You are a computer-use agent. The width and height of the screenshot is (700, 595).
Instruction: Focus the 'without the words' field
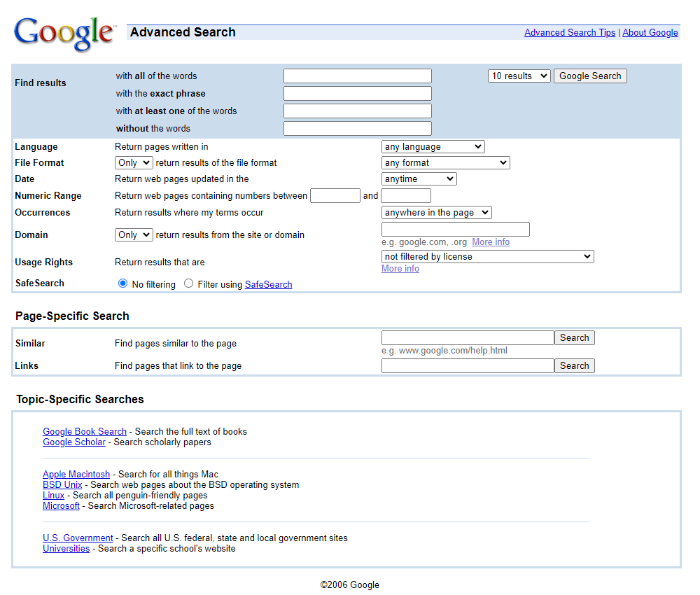click(x=358, y=128)
